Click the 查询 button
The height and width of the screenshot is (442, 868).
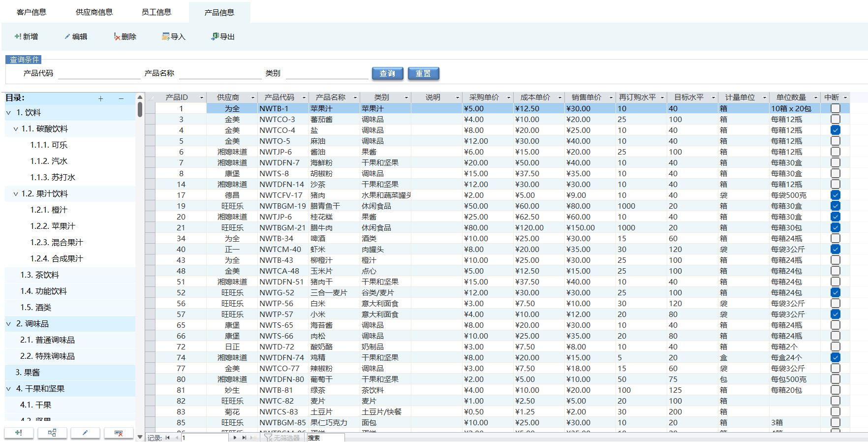point(387,73)
